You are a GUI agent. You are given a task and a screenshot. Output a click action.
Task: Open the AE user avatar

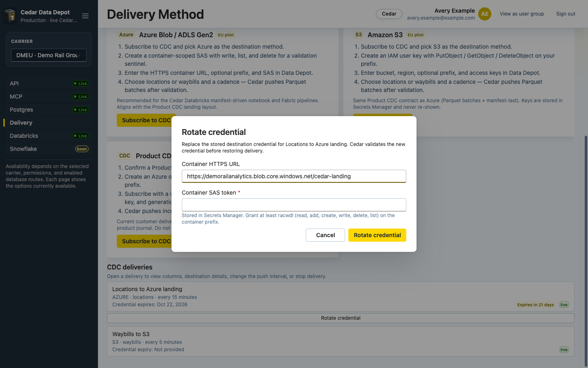485,14
